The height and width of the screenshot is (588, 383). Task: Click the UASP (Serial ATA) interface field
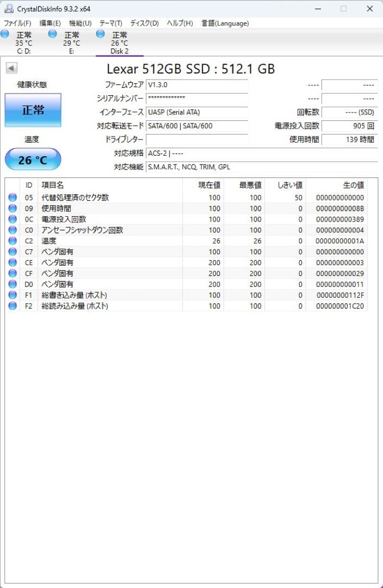pyautogui.click(x=197, y=112)
